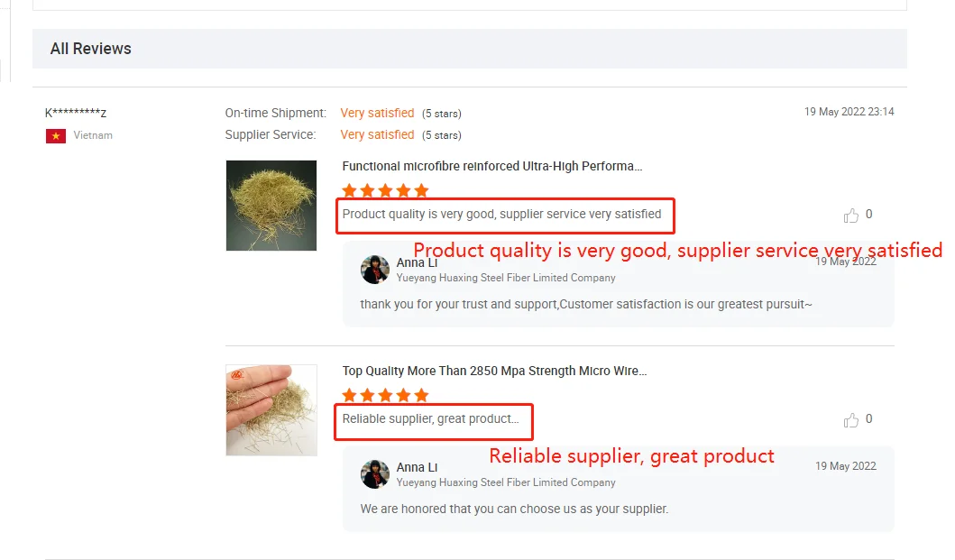Click On-time Shipment 'Very satisfied' rating text
Image resolution: width=955 pixels, height=560 pixels.
377,114
